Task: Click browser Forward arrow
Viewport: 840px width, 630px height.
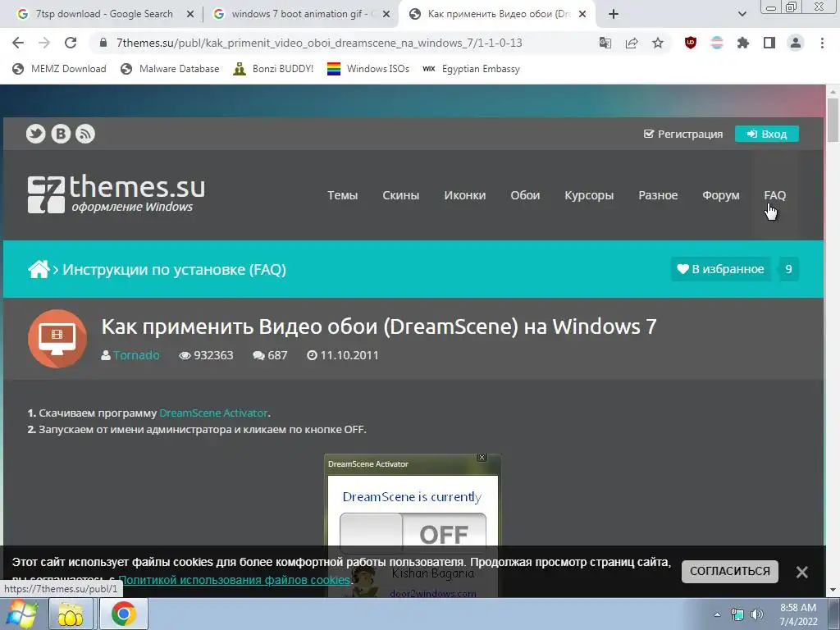Action: [x=44, y=43]
